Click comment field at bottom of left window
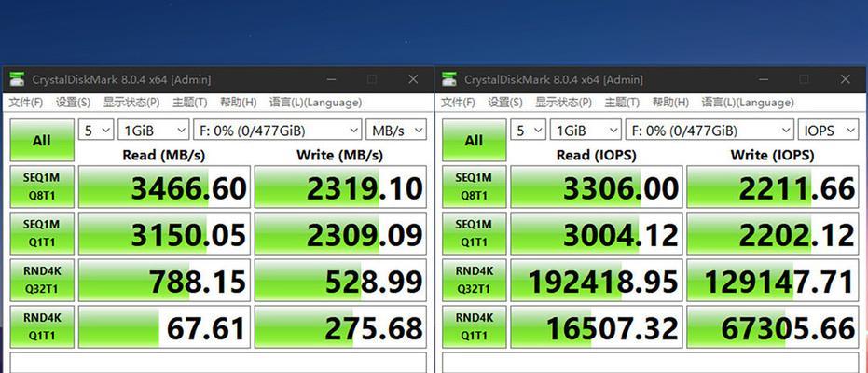The width and height of the screenshot is (868, 373). pos(218,363)
